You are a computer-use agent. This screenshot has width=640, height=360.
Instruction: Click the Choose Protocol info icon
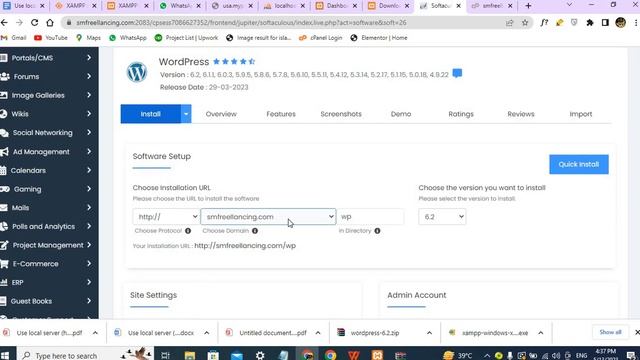188,231
